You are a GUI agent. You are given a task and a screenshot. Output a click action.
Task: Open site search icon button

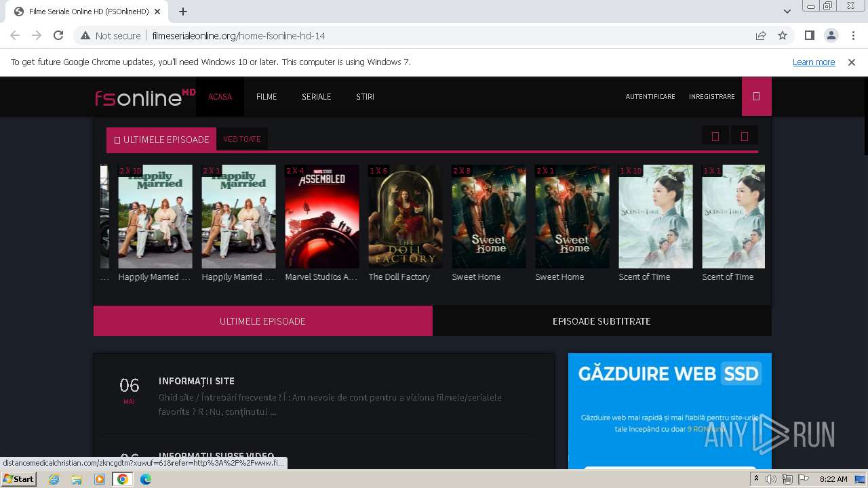pyautogui.click(x=757, y=97)
